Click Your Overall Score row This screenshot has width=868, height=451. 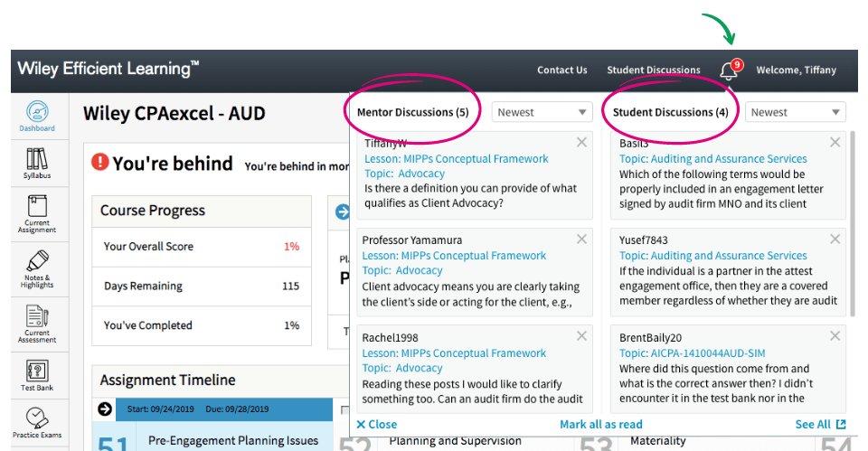(202, 247)
